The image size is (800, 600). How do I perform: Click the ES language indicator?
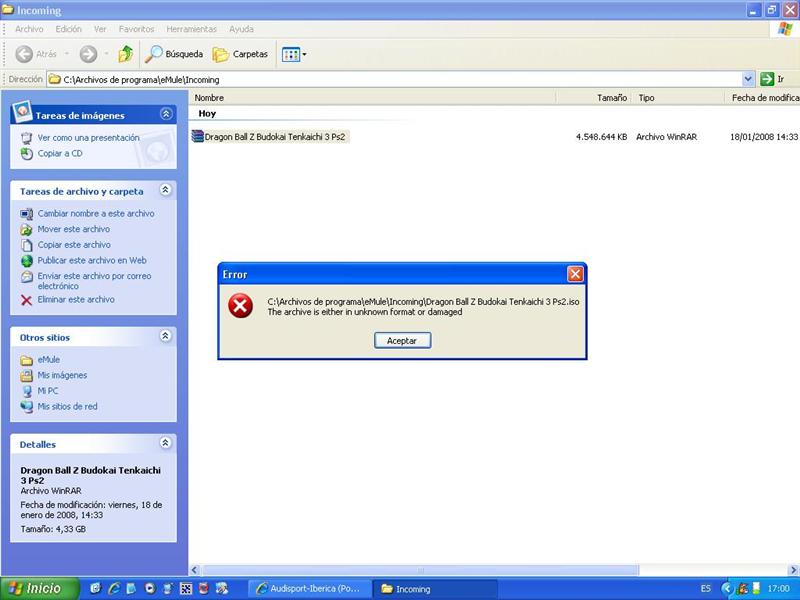click(x=706, y=589)
